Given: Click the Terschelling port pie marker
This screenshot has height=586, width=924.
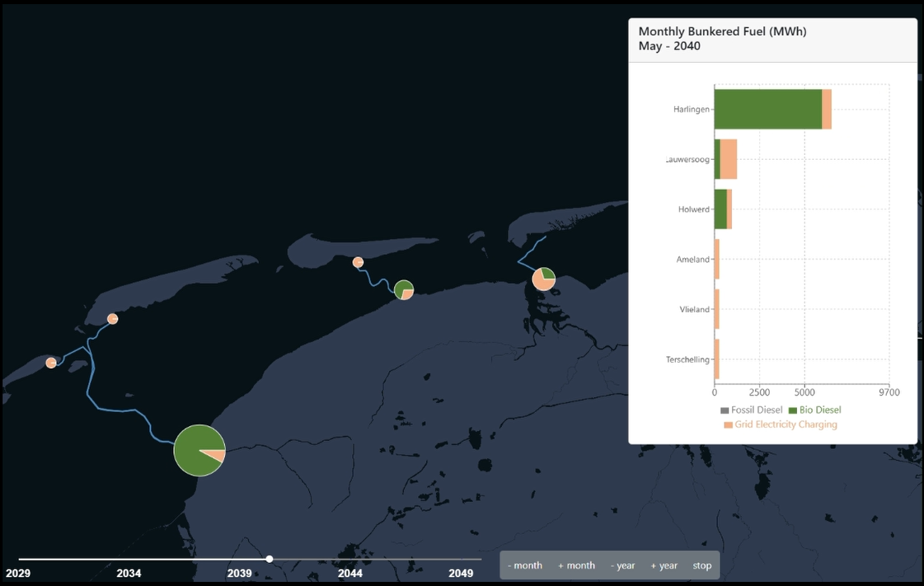Looking at the screenshot, I should coord(113,319).
